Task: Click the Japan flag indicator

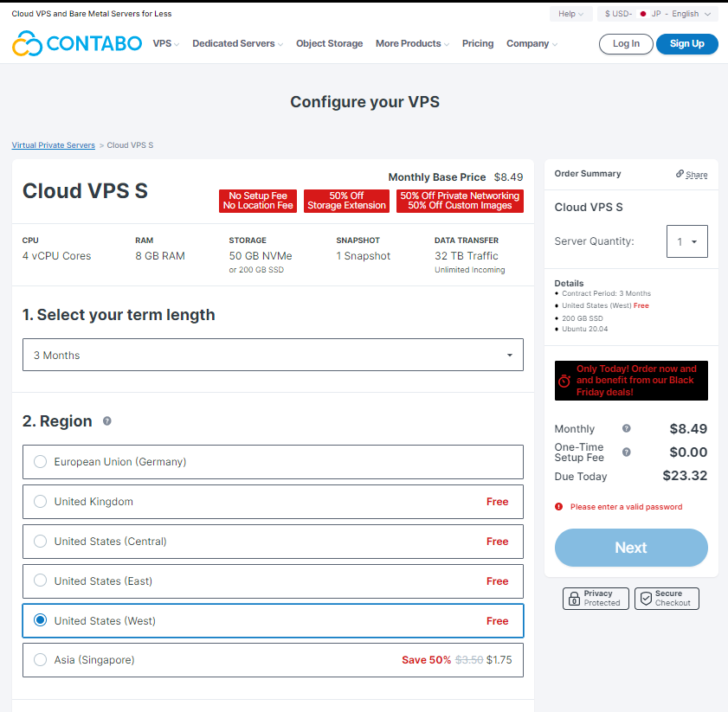Action: (x=643, y=14)
